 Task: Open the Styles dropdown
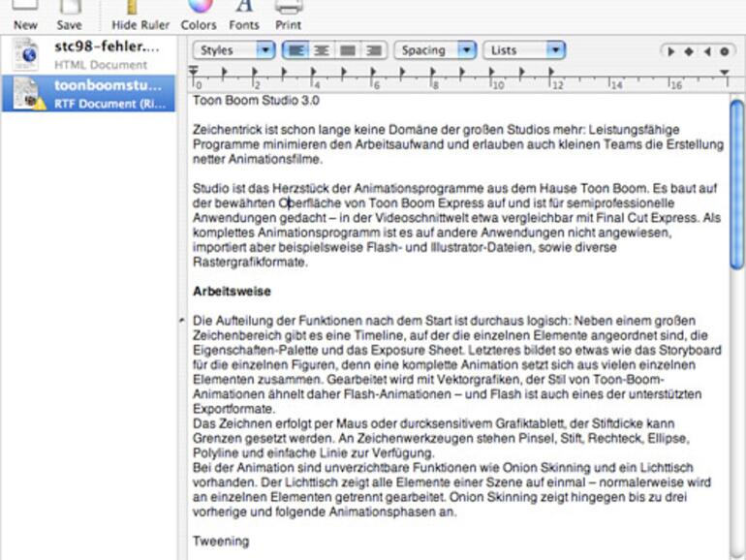click(234, 50)
